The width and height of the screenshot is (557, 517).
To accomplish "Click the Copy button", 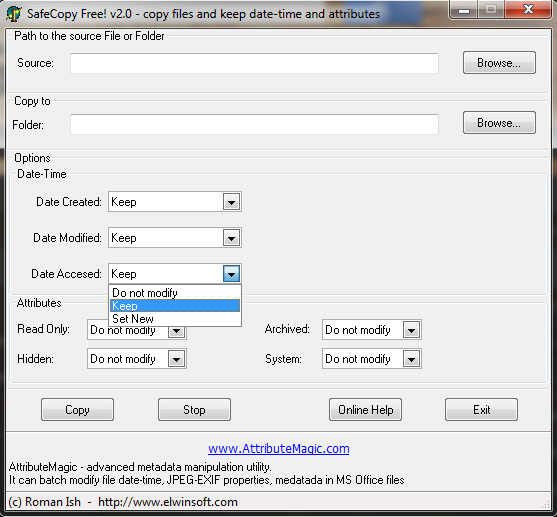I will coord(77,410).
